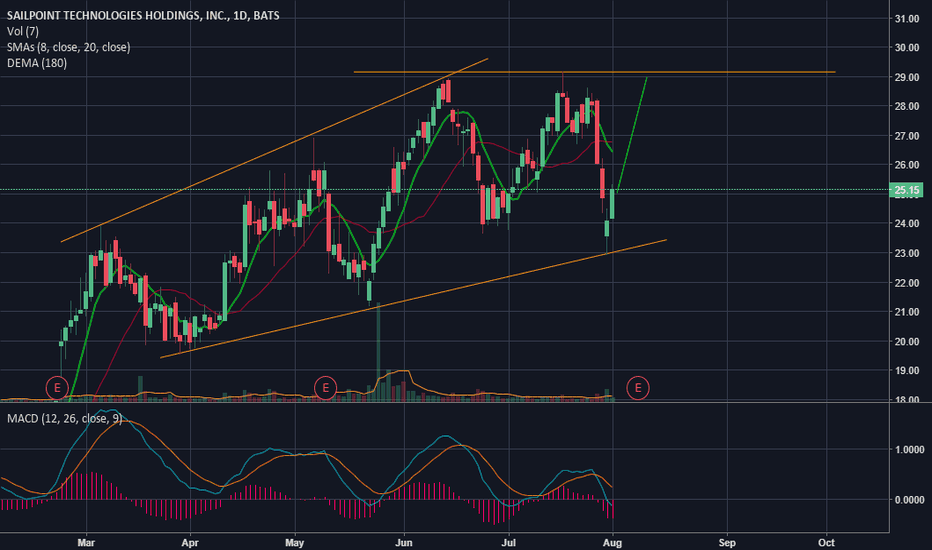Select the SMAs (8, close, 20, close) label
Image resolution: width=932 pixels, height=550 pixels.
pos(68,47)
